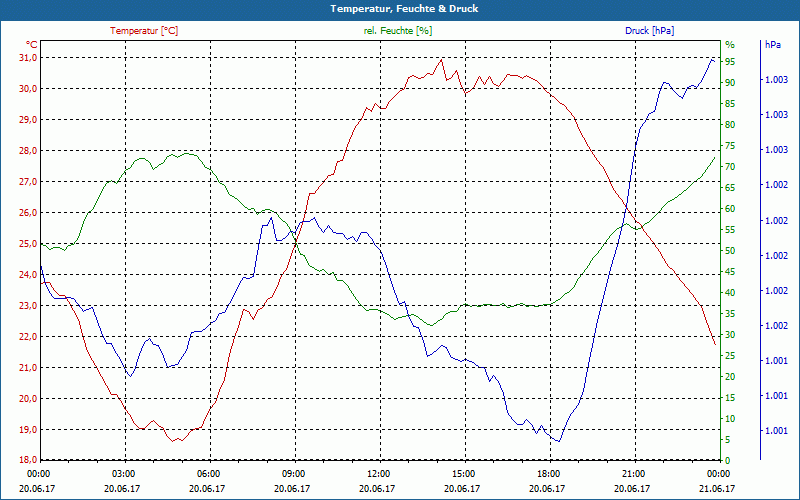
Task: Click the 21:00 time axis label
Action: (633, 473)
